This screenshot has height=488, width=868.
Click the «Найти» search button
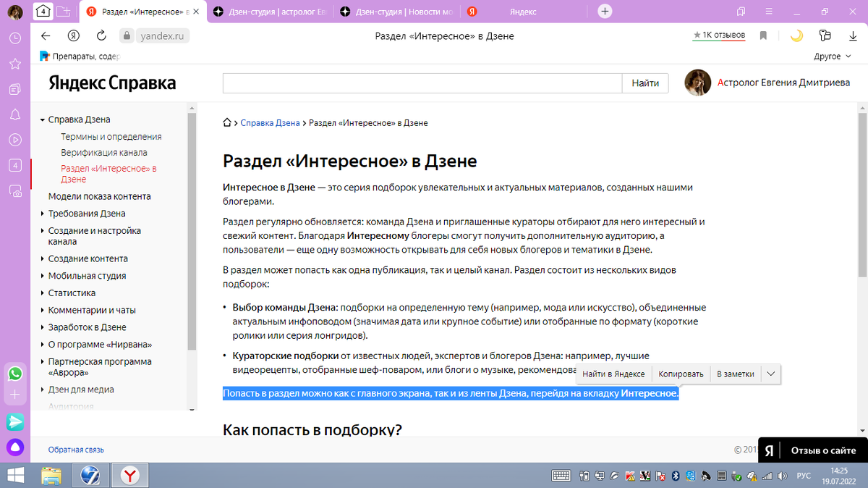644,83
